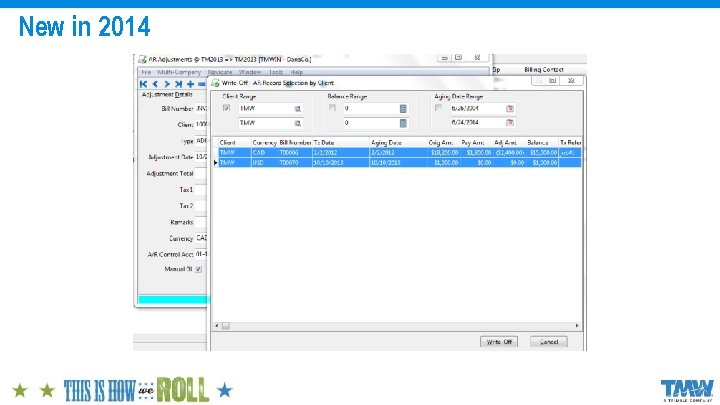Open calculator for second Balance Range value

[x=403, y=123]
